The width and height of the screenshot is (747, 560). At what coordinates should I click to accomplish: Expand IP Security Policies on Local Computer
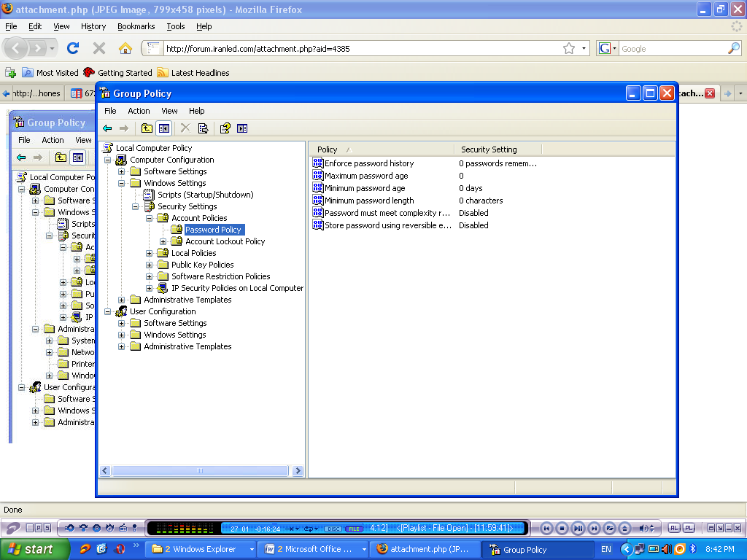tap(149, 288)
